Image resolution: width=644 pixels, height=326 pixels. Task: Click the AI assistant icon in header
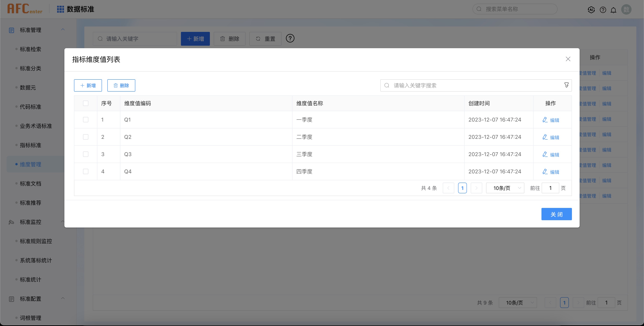tap(591, 10)
